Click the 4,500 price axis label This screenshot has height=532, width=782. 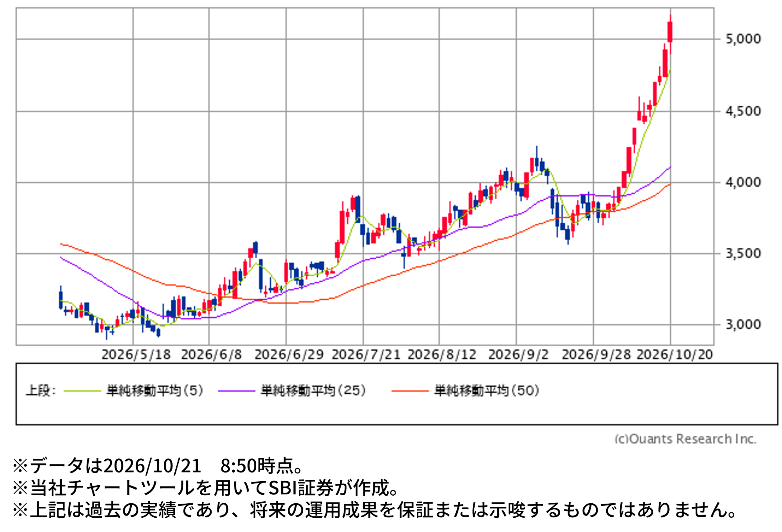(x=743, y=111)
